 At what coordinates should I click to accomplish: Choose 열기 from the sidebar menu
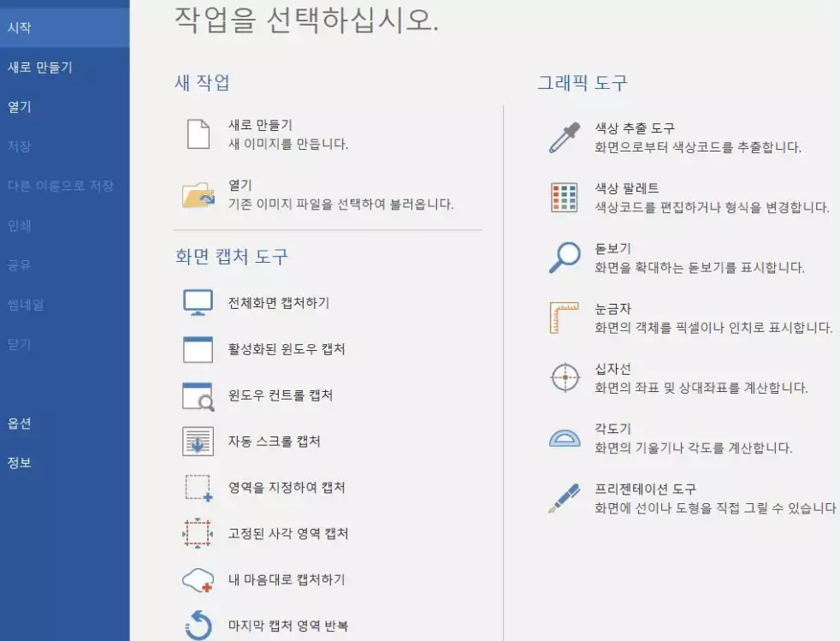point(64,107)
